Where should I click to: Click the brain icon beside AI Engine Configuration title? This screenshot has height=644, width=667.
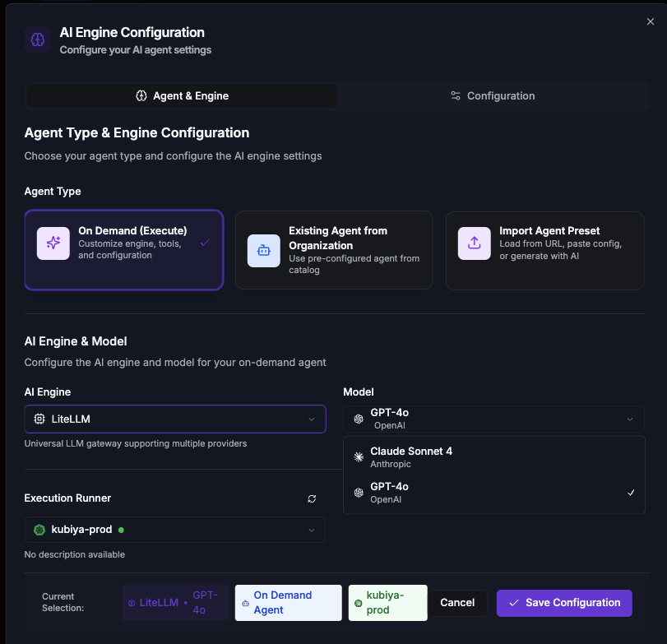coord(38,39)
